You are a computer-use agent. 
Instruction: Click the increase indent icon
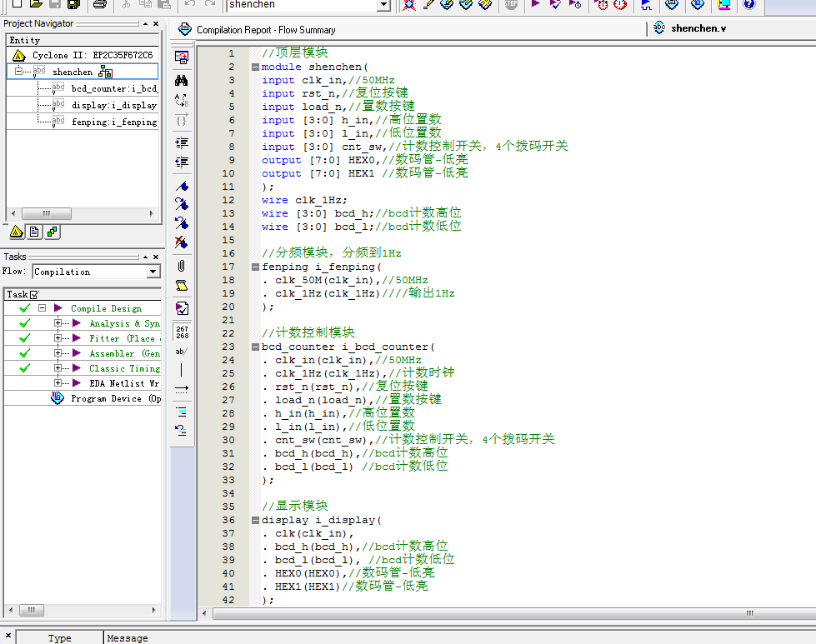[181, 142]
